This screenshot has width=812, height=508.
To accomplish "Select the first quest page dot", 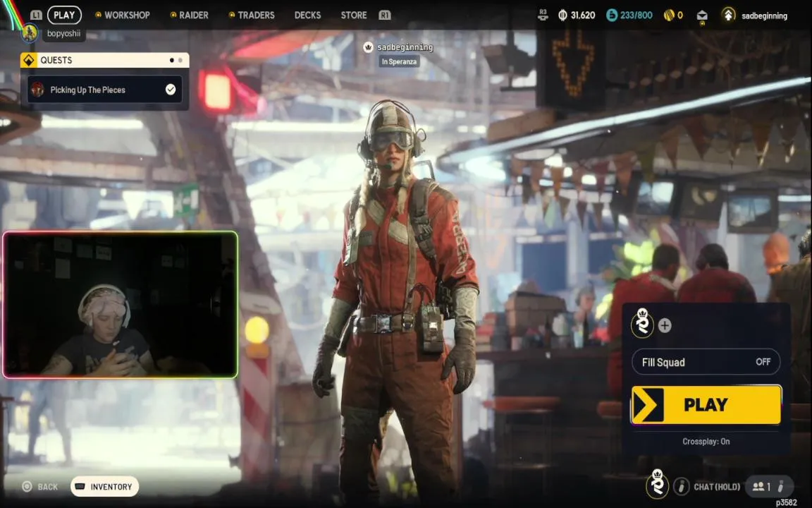I will coord(171,60).
